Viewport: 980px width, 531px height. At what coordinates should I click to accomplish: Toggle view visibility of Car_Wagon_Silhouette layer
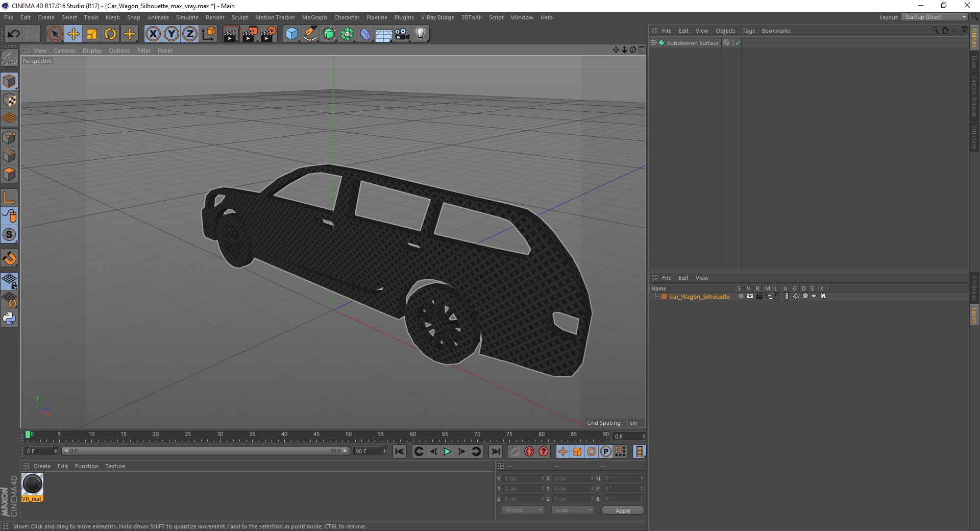750,296
